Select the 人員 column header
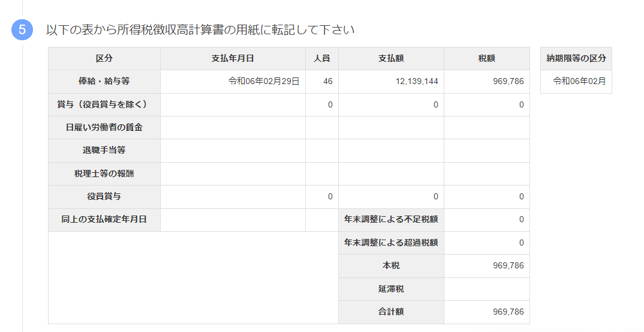Viewport: 644px width, 332px height. [322, 58]
